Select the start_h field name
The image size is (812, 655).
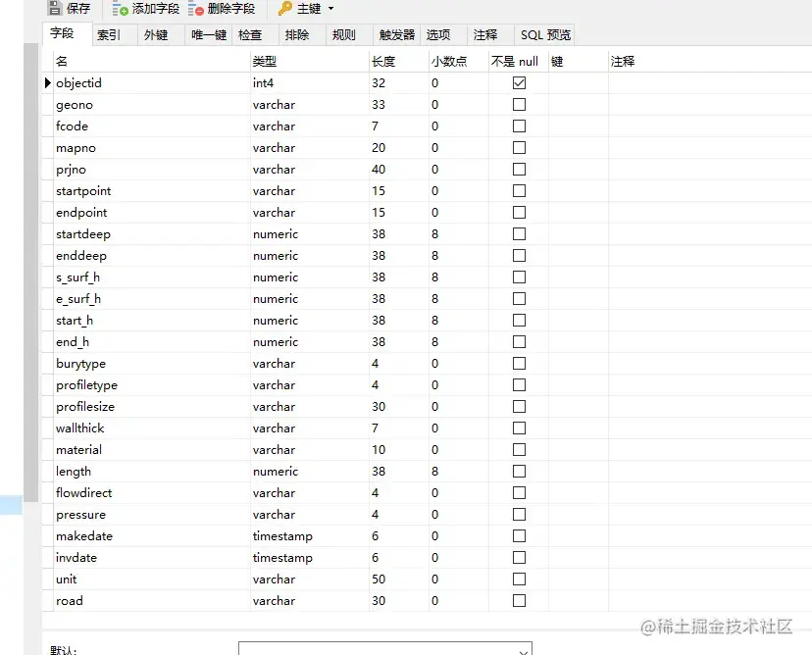pyautogui.click(x=75, y=321)
